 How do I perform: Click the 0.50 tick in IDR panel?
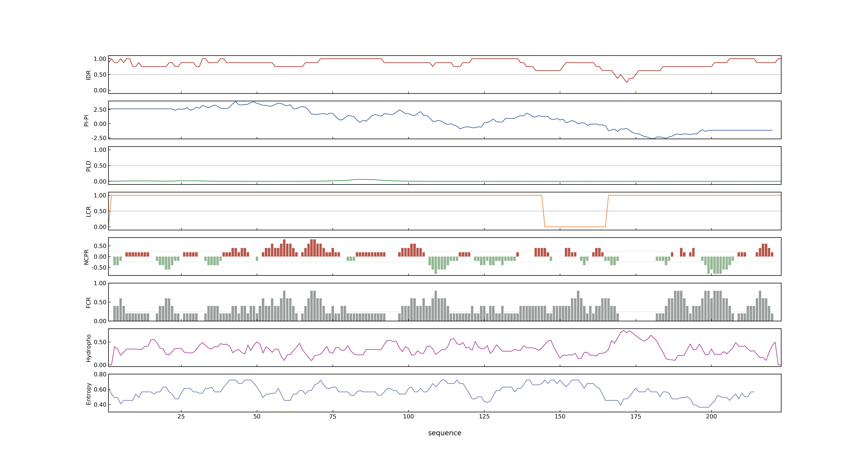[100, 75]
